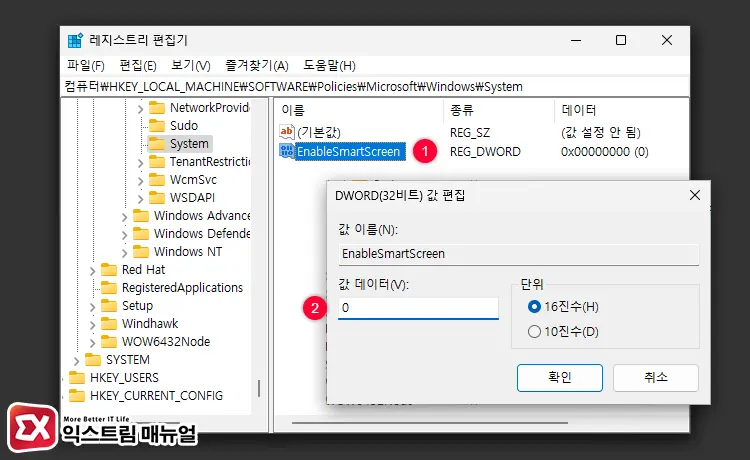Click the Setup folder icon
Viewport: 750px width, 460px height.
click(x=109, y=306)
